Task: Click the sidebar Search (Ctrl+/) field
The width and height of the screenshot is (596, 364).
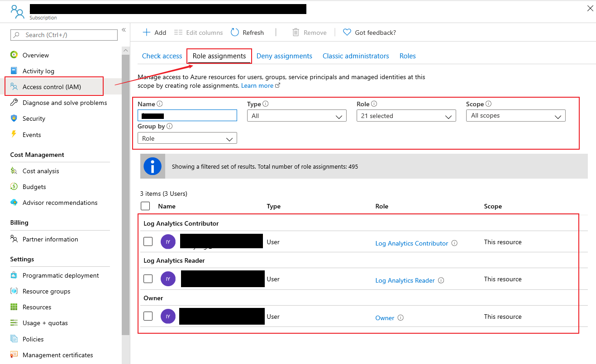Action: [64, 35]
